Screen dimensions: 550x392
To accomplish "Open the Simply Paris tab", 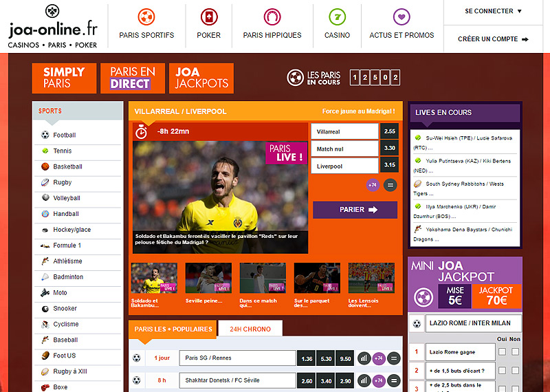I will (x=64, y=78).
